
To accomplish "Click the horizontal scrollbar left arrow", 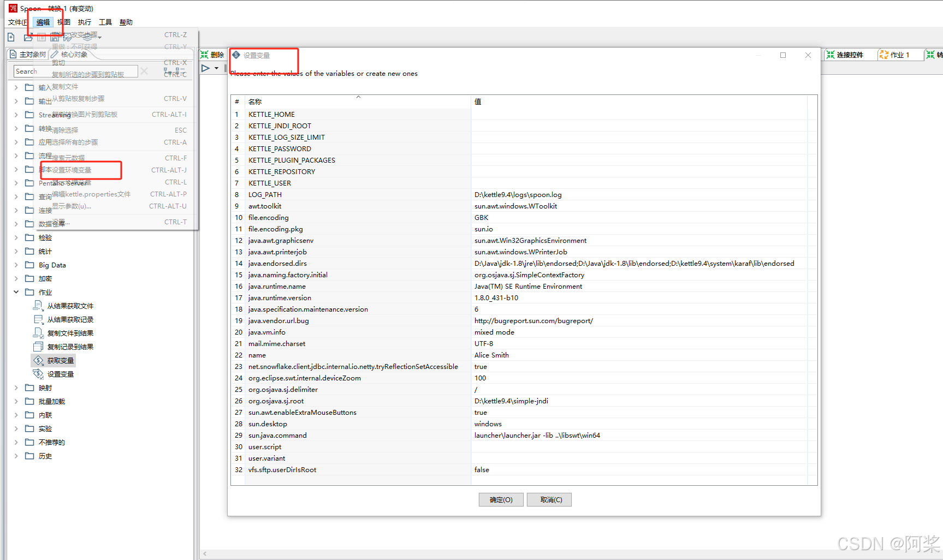I will (x=205, y=554).
